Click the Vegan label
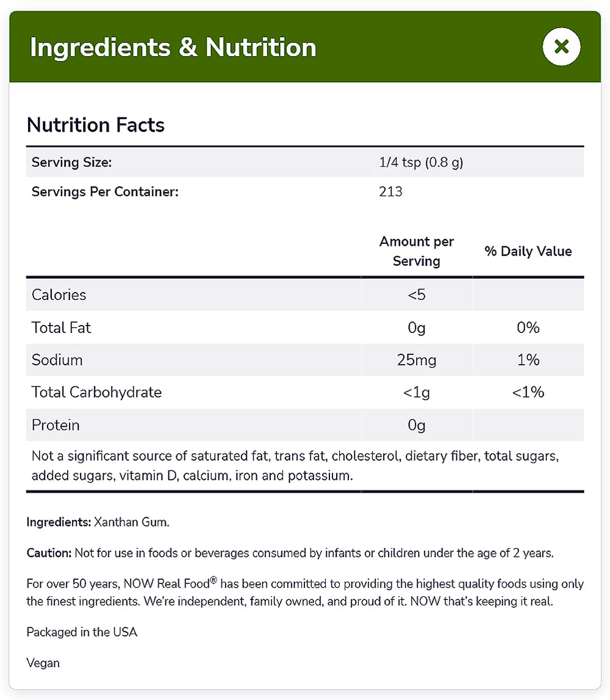Viewport: 610px width, 700px height. click(x=43, y=662)
